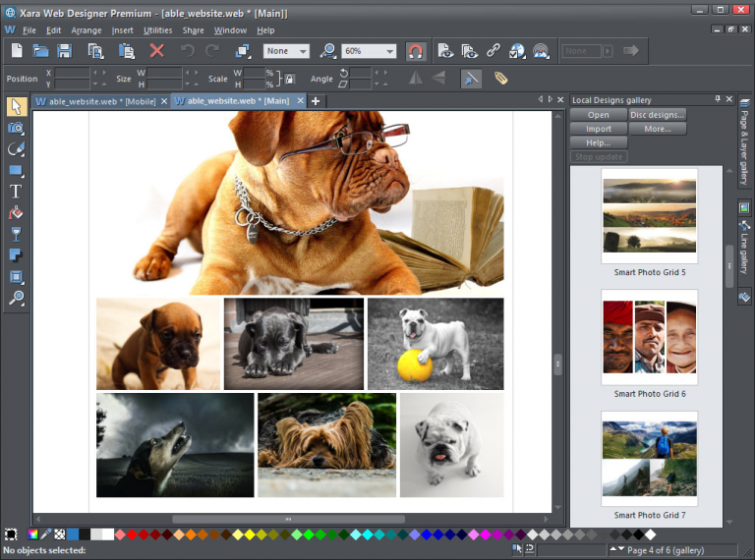Select the Fill tool paint bucket
The image size is (755, 560).
click(x=16, y=212)
